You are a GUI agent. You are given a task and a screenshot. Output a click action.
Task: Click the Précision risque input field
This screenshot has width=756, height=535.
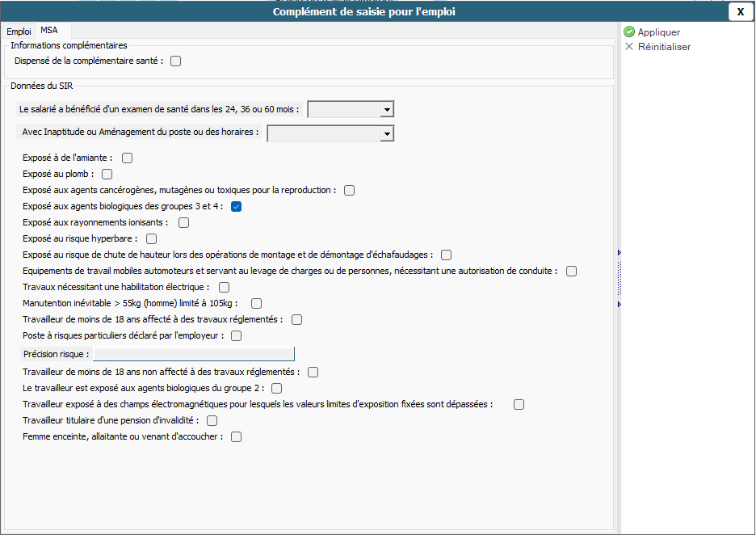point(194,354)
